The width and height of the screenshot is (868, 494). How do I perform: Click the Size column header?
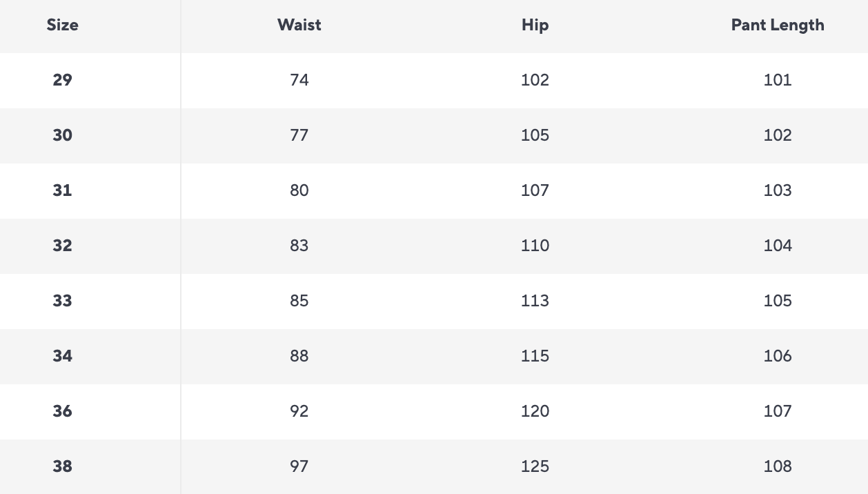tap(62, 26)
